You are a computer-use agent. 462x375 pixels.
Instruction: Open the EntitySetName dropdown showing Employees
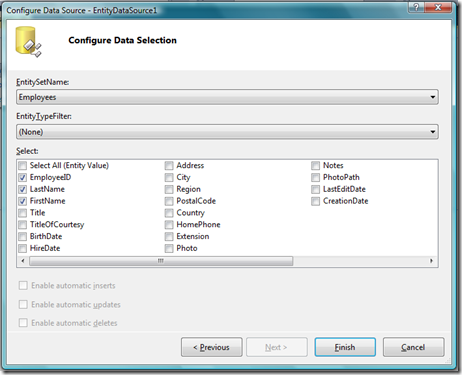point(227,97)
